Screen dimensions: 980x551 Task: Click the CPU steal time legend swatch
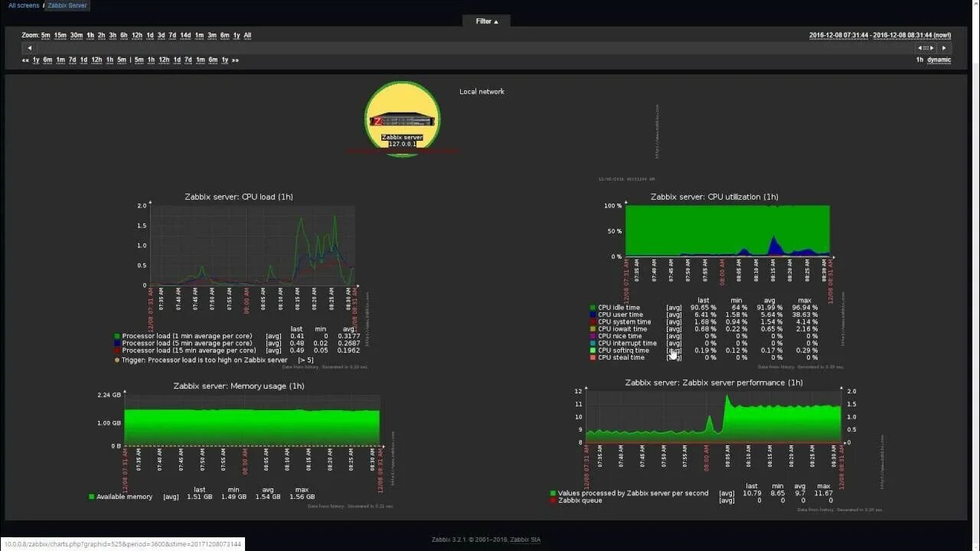(x=593, y=357)
